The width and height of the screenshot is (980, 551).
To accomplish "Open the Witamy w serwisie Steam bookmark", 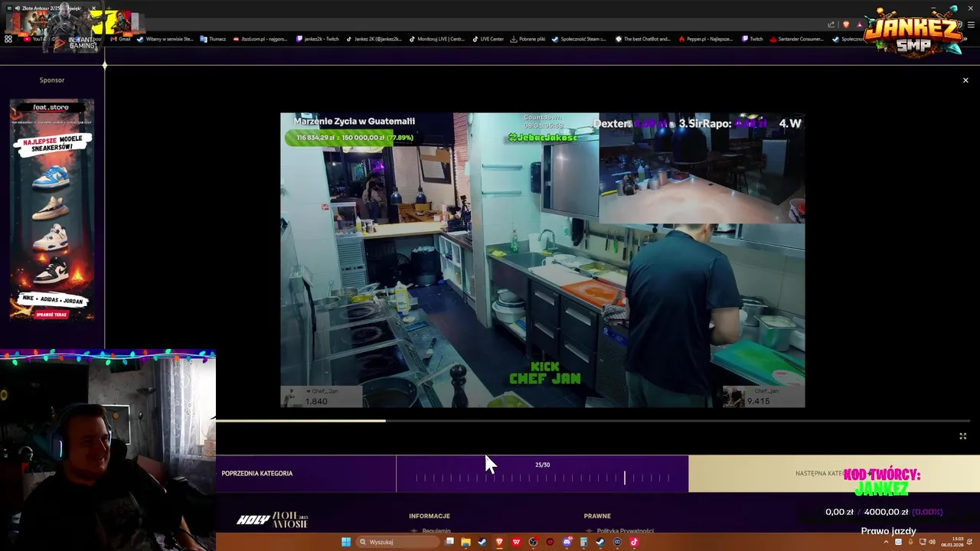I will click(165, 39).
